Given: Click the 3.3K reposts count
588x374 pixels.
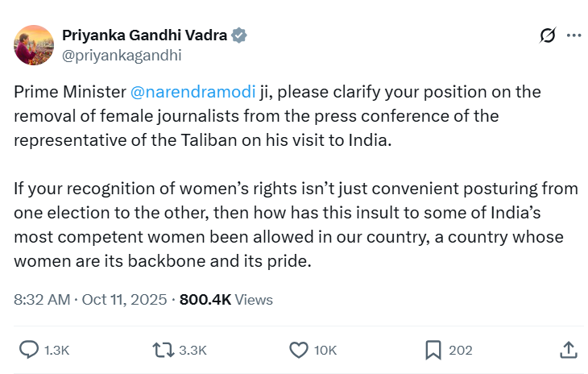Looking at the screenshot, I should [x=192, y=350].
